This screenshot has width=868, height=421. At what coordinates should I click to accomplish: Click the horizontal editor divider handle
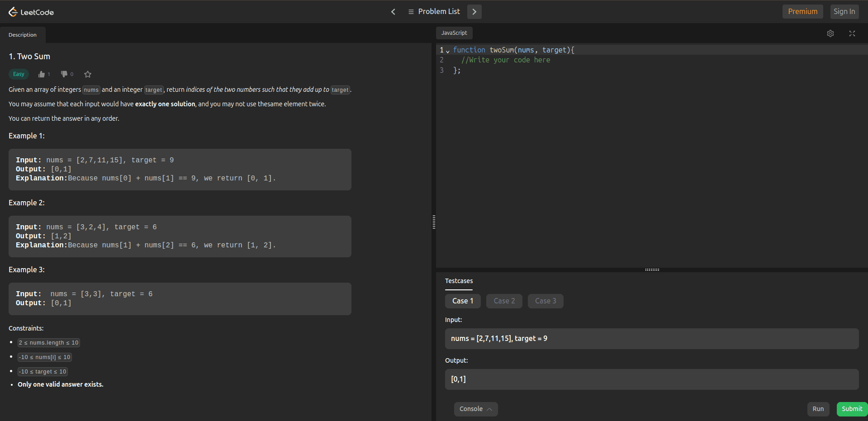[x=652, y=270]
